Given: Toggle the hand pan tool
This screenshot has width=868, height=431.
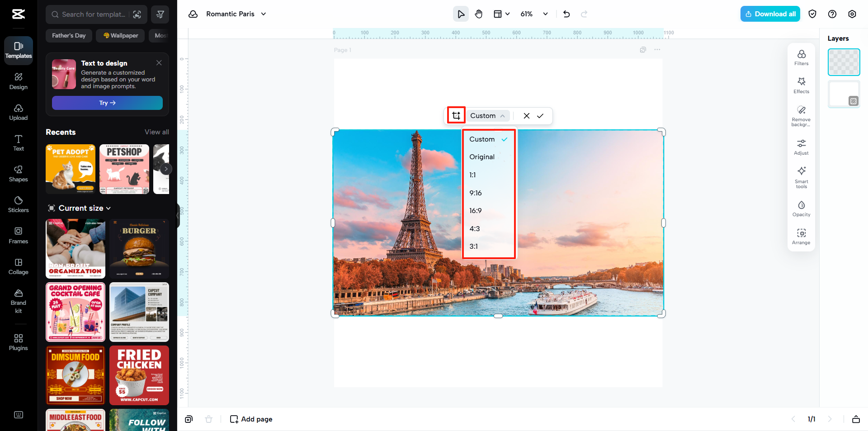Looking at the screenshot, I should pos(479,14).
